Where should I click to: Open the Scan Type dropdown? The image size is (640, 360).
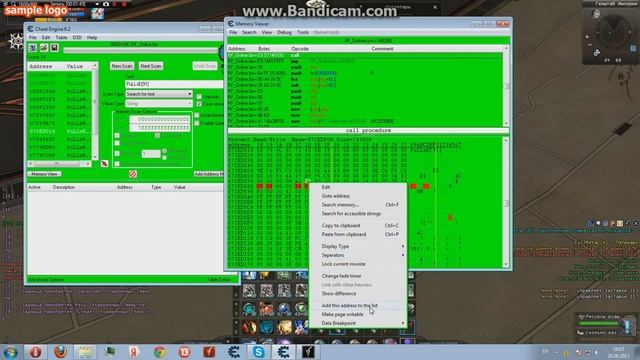(x=158, y=94)
